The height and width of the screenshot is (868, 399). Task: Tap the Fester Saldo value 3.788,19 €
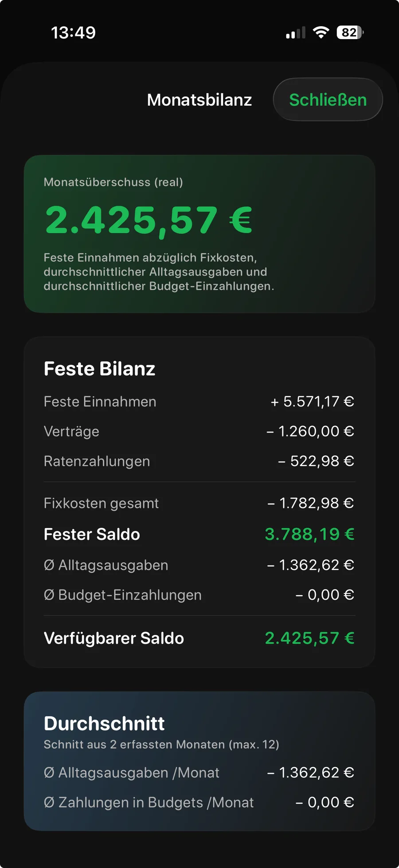pyautogui.click(x=309, y=534)
